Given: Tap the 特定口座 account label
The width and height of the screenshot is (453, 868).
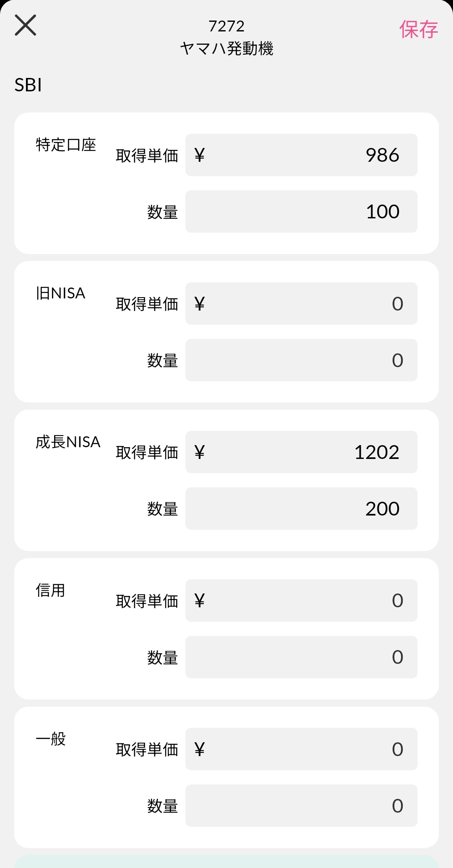Looking at the screenshot, I should click(66, 145).
